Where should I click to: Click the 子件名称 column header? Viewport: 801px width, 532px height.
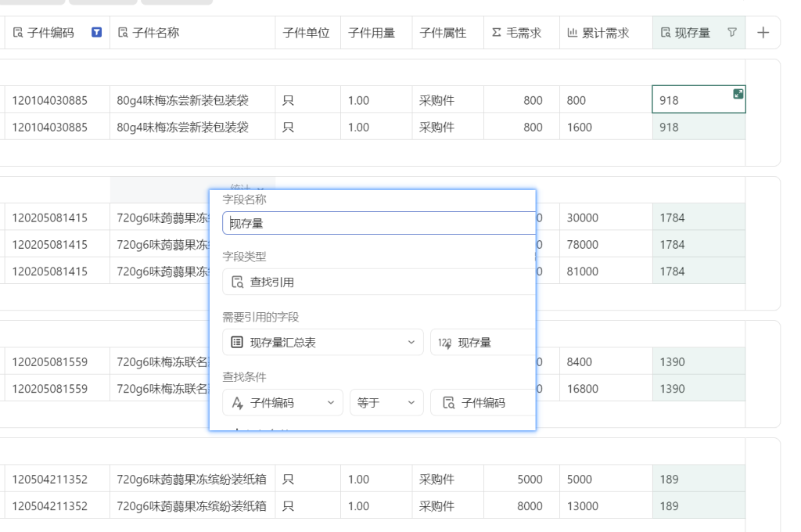(x=192, y=33)
